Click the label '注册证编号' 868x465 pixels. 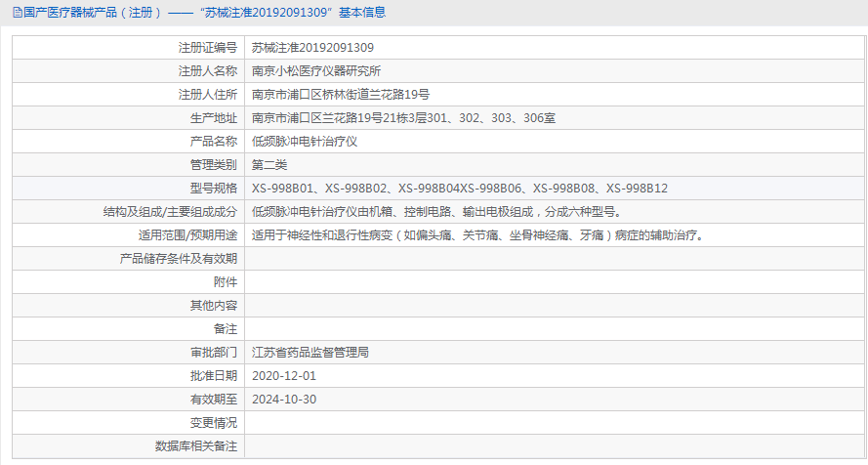tap(208, 48)
